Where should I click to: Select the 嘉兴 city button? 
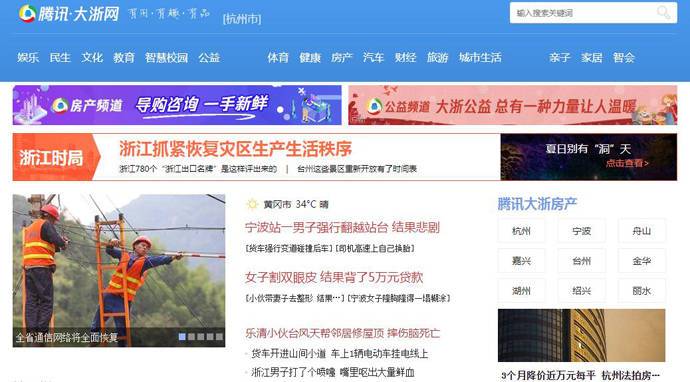(x=521, y=261)
